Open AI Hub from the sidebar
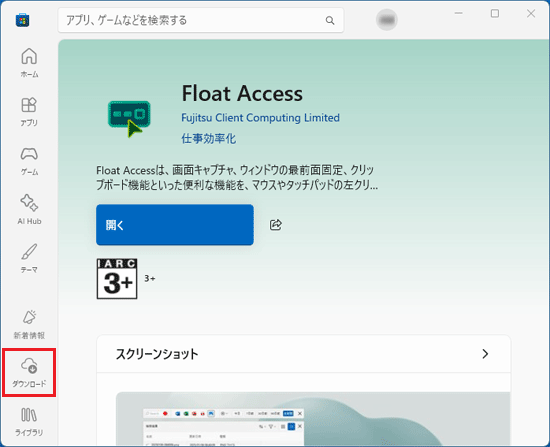Image resolution: width=550 pixels, height=447 pixels. [29, 209]
